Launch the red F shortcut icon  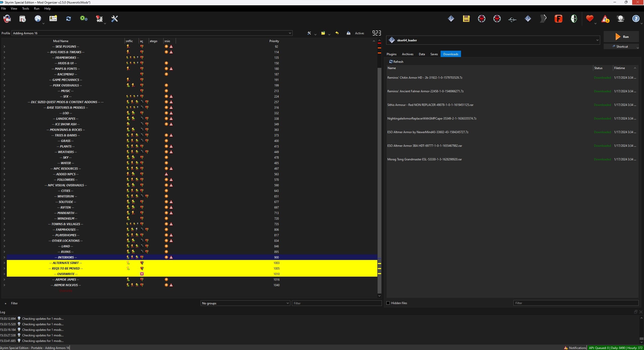559,19
